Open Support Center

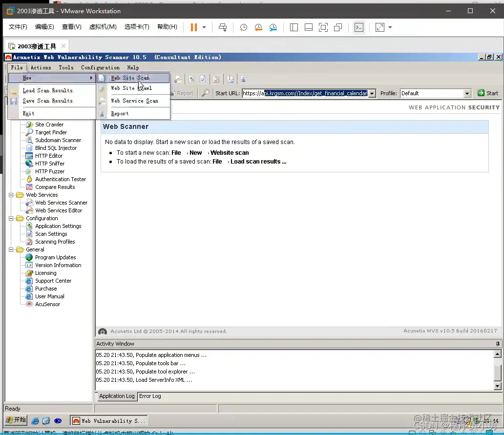pos(53,281)
